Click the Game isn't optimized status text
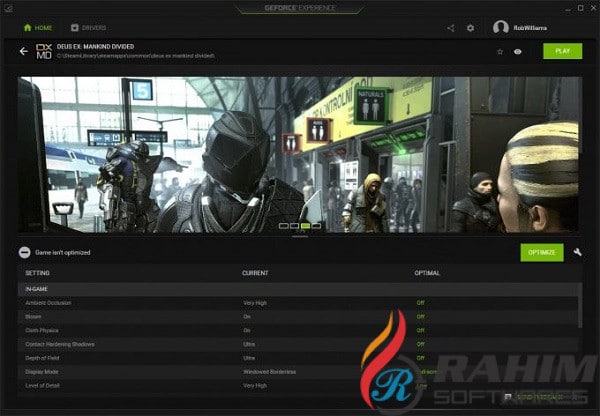Screen dimensions: 600x416 (63, 253)
